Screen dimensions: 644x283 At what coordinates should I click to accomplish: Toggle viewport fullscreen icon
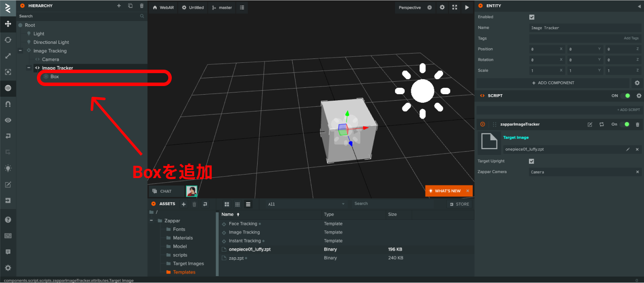point(455,7)
